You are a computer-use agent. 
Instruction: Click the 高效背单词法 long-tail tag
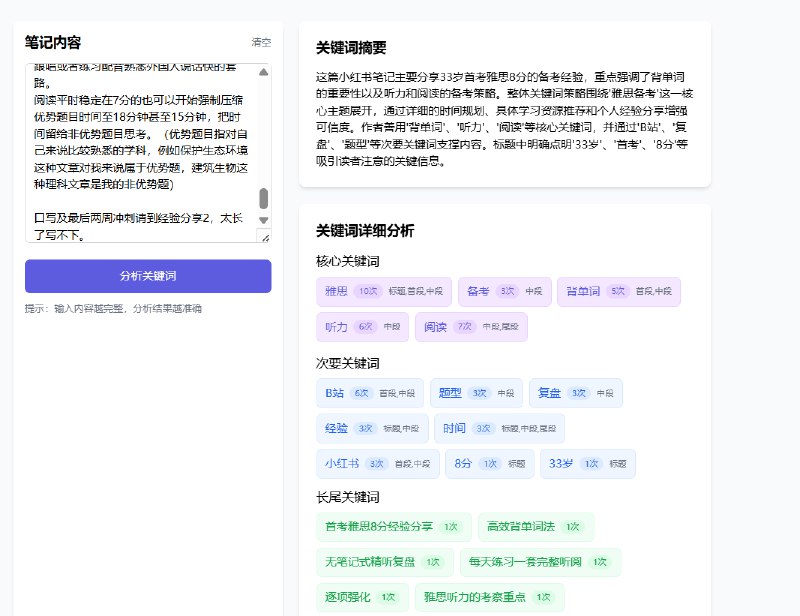click(536, 527)
